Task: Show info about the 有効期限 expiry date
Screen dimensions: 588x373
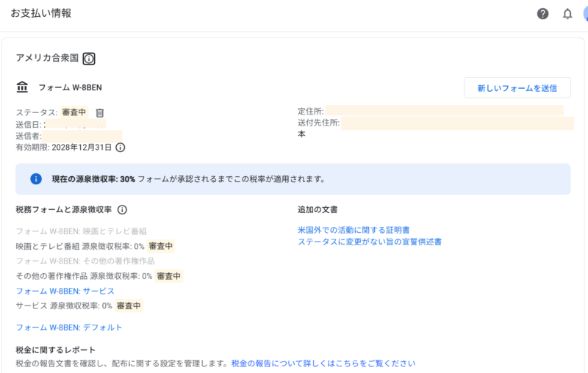Action: (x=121, y=148)
